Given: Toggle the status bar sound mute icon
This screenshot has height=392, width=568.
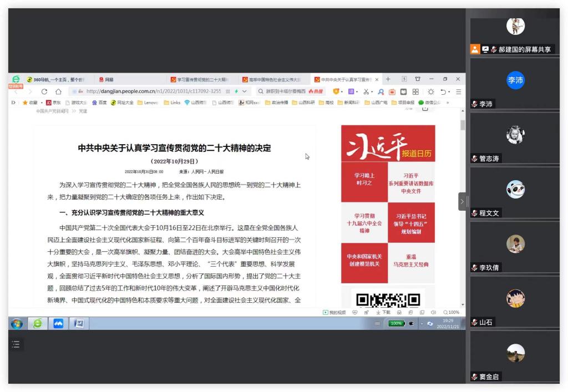Looking at the screenshot, I should (433, 313).
